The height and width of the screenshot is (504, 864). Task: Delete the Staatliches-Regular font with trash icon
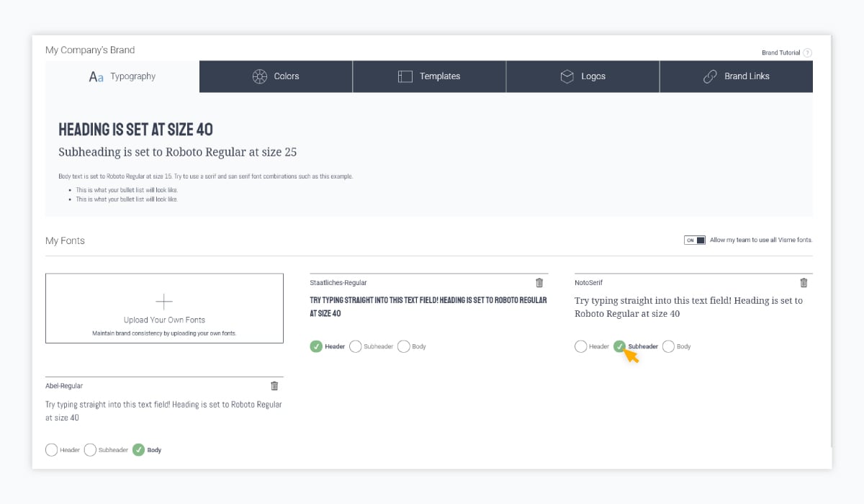539,283
